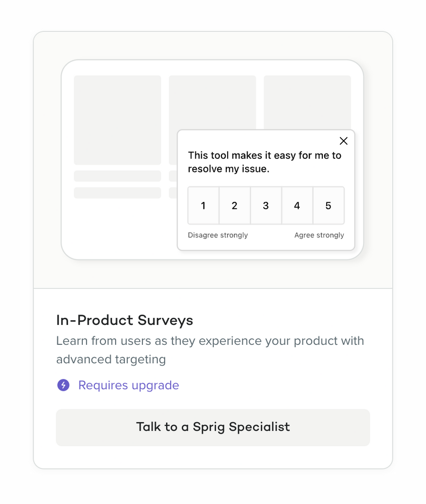Click the Disagree strongly label
Screen dimensions: 426x504
click(x=218, y=235)
